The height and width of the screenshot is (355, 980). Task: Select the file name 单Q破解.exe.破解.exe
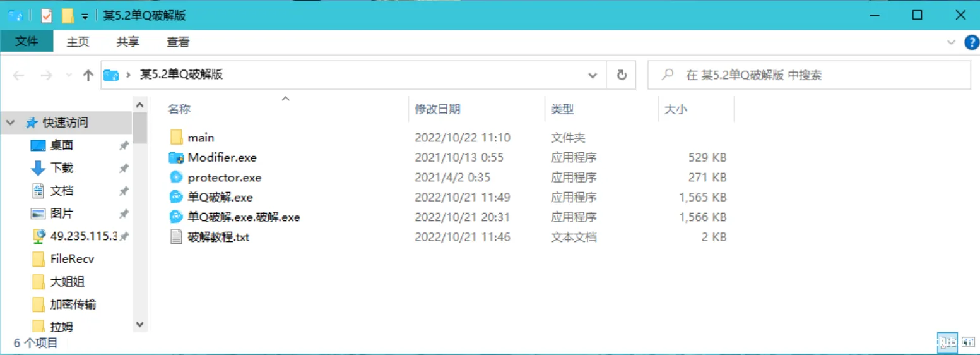point(244,217)
